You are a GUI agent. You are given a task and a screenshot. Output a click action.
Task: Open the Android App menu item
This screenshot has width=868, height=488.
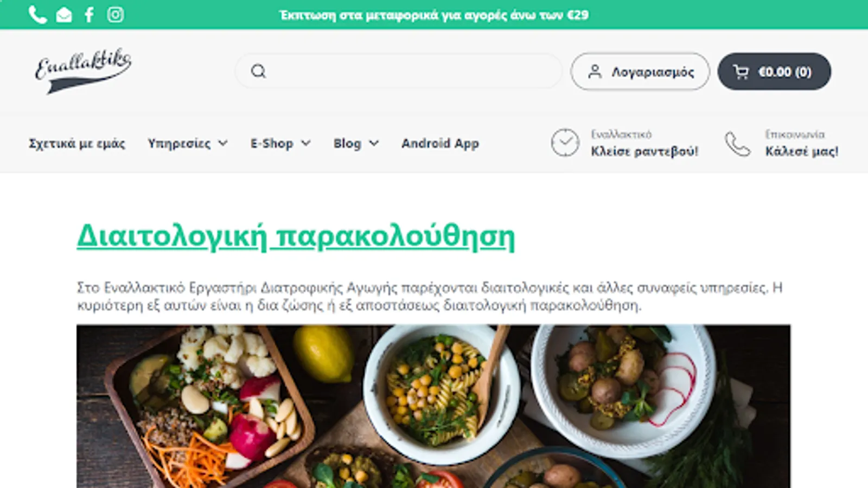(440, 144)
